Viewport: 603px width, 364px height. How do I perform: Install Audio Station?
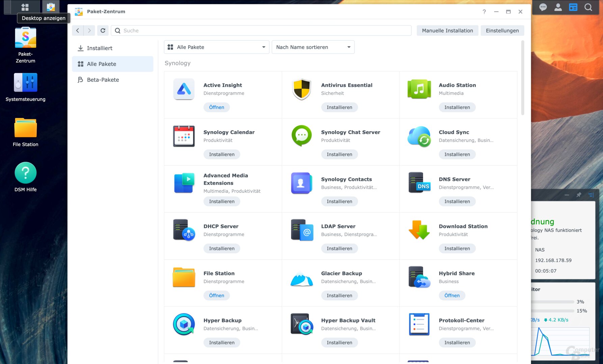tap(457, 108)
